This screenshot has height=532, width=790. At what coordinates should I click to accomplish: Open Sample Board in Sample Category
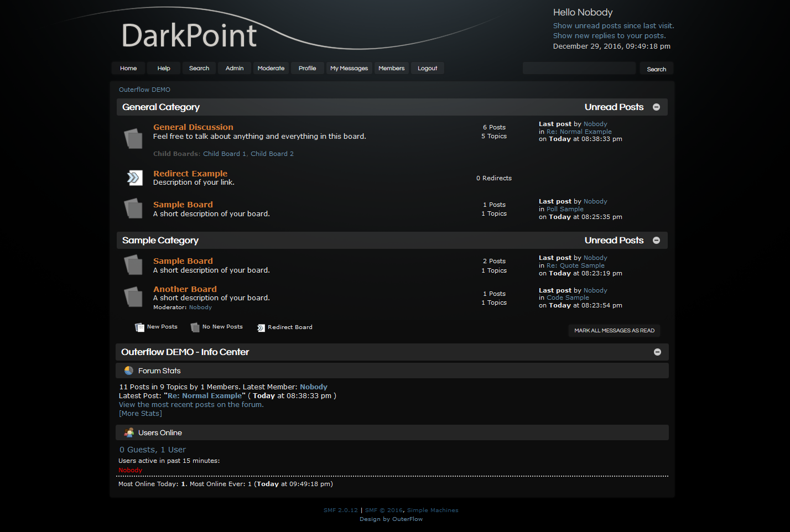(x=183, y=261)
